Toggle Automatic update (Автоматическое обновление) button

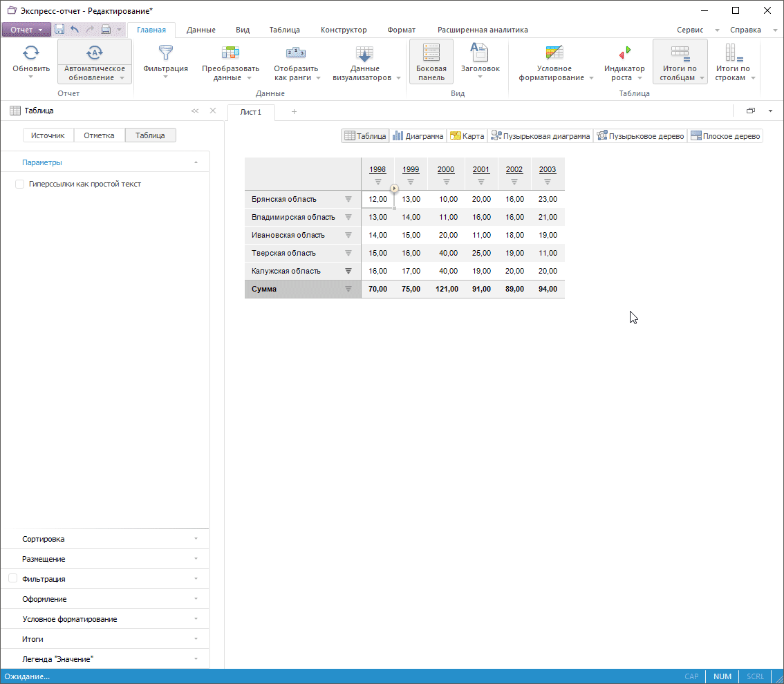click(94, 53)
